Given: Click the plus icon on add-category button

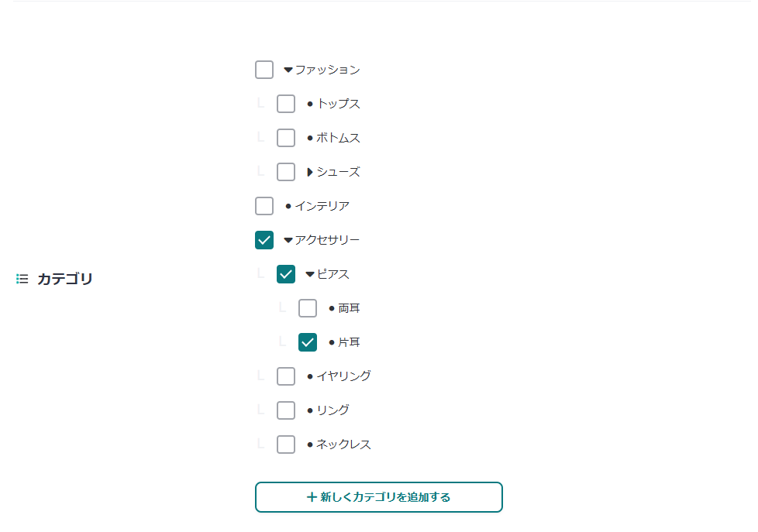Looking at the screenshot, I should 312,497.
